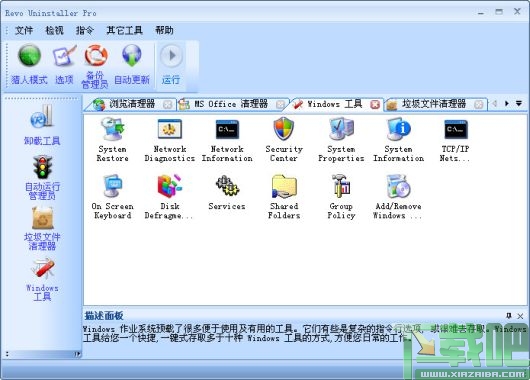The image size is (530, 380).
Task: Open Shared Folders tool
Action: [284, 197]
